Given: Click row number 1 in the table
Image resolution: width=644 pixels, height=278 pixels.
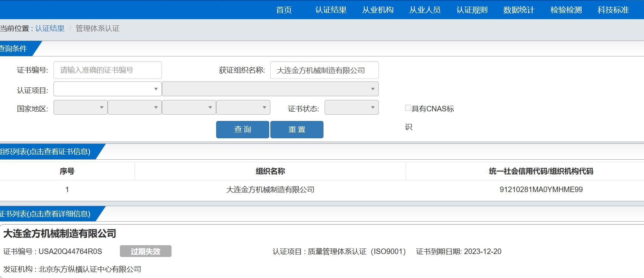Looking at the screenshot, I should coord(67,190).
